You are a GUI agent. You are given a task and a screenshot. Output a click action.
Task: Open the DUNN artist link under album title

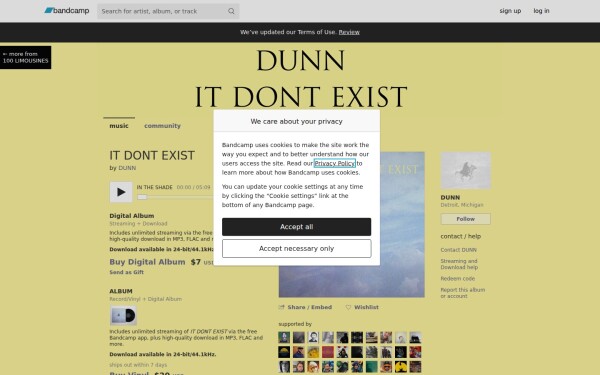pos(127,168)
